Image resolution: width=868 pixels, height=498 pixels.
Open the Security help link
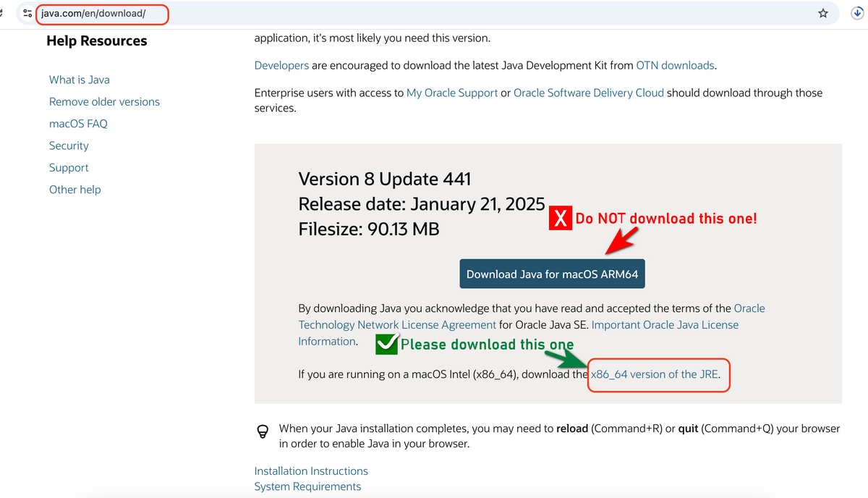69,145
